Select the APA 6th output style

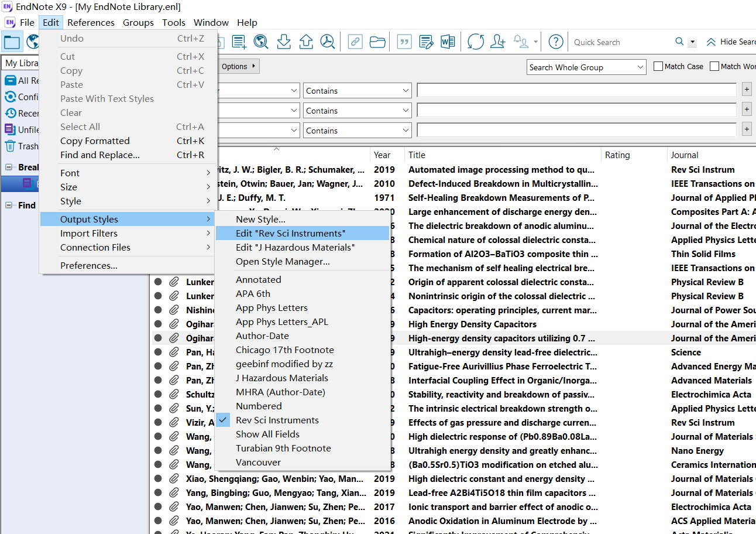point(303,293)
